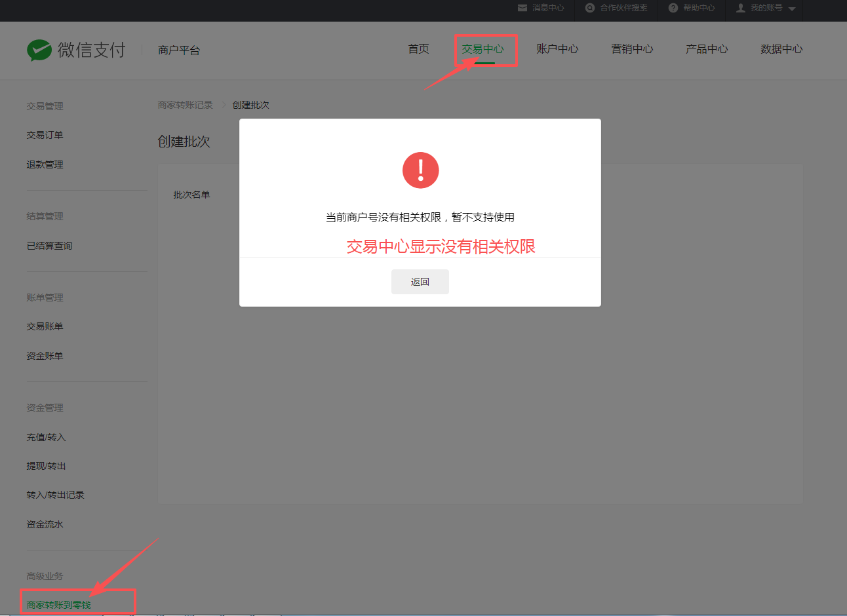Click the 创建批次 breadcrumb text
This screenshot has height=616, width=847.
(x=250, y=105)
